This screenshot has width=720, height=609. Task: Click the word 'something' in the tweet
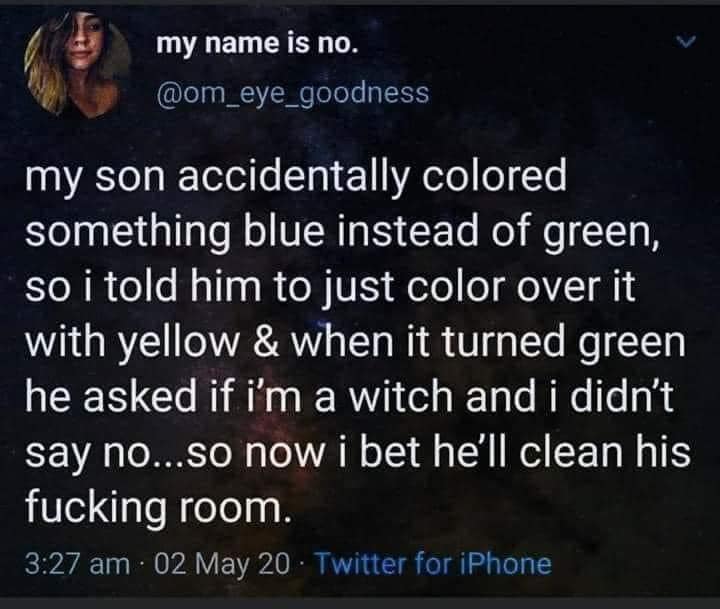point(128,232)
